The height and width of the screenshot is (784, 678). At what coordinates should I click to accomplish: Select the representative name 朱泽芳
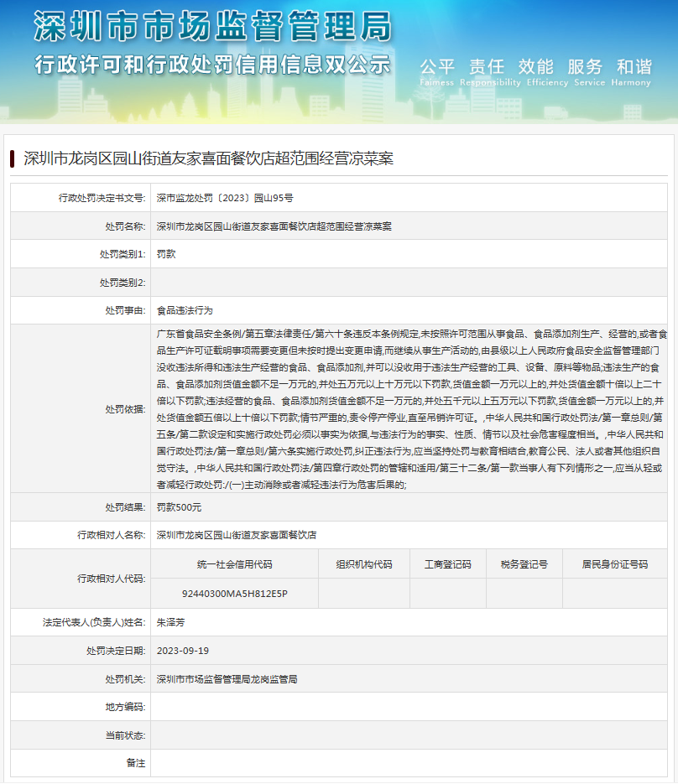click(x=170, y=622)
